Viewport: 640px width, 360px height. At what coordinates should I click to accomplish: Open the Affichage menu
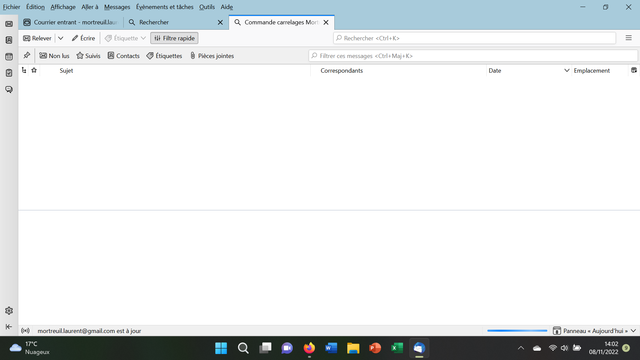coord(63,7)
